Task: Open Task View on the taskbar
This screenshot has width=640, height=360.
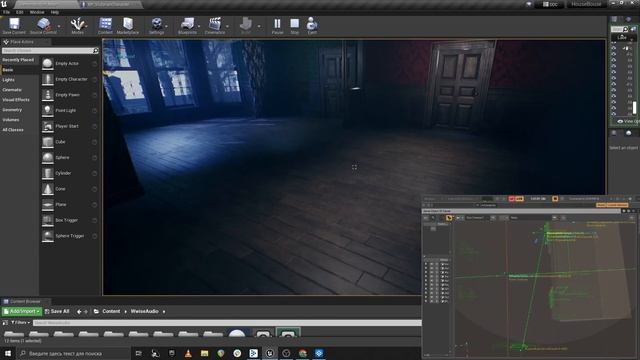Action: 138,353
